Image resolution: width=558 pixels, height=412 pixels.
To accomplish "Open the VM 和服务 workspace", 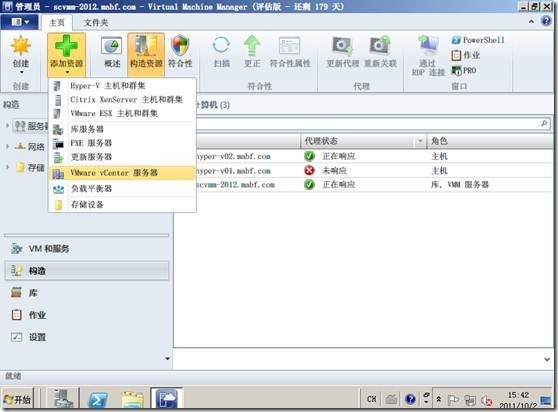I will [x=86, y=249].
